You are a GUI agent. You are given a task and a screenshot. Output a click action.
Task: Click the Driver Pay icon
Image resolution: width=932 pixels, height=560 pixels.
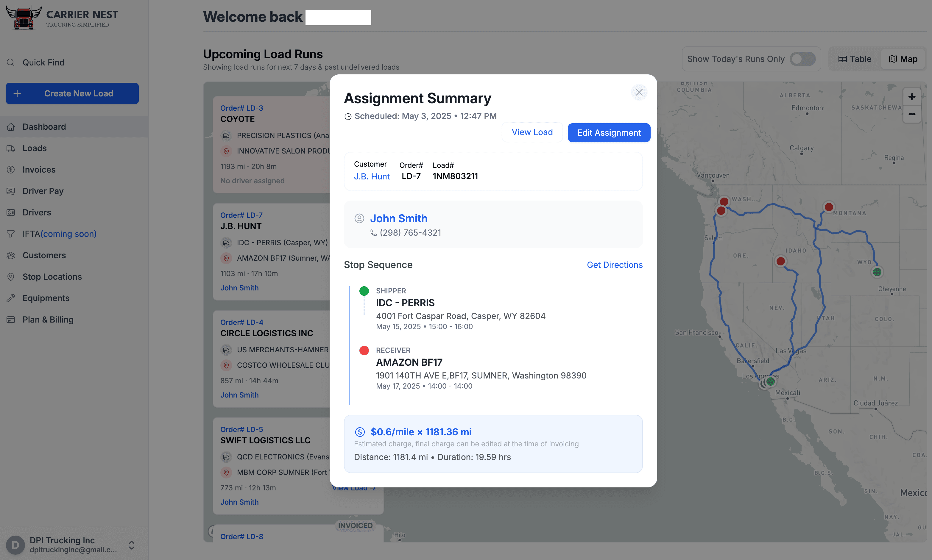(11, 191)
